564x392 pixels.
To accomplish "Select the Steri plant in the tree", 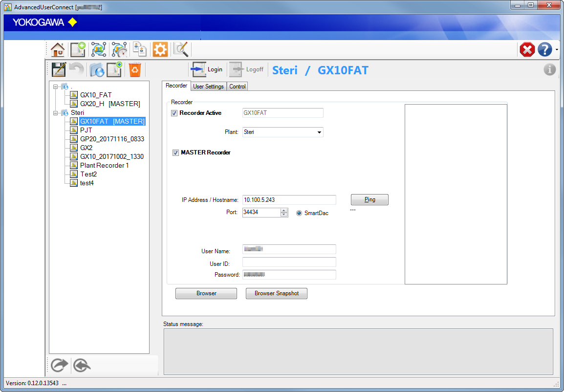I will click(x=77, y=112).
